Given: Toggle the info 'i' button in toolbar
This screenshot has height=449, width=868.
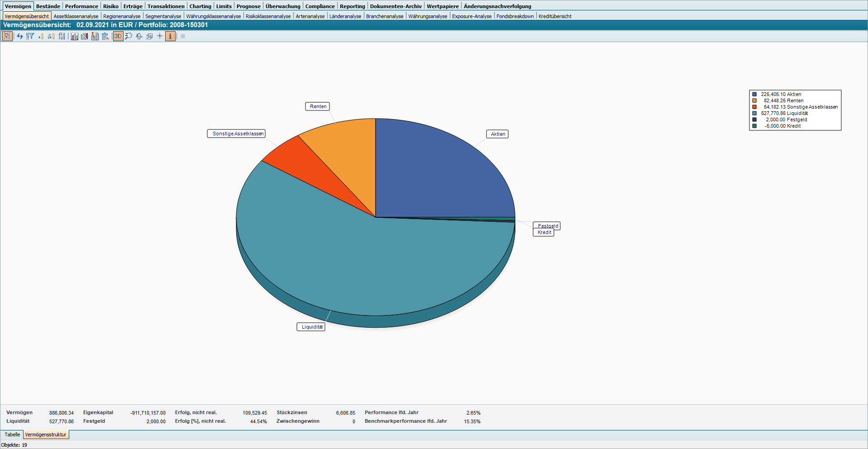Looking at the screenshot, I should [170, 36].
